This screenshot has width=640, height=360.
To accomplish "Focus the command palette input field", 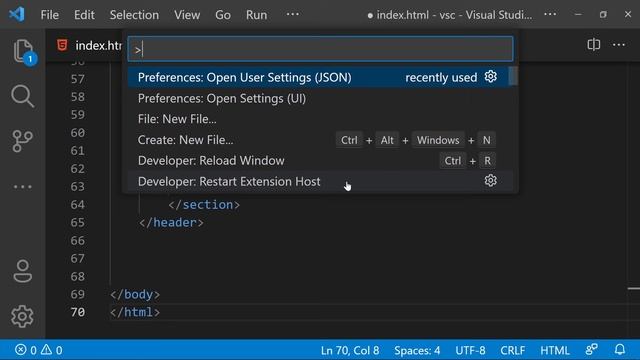I will (x=320, y=49).
